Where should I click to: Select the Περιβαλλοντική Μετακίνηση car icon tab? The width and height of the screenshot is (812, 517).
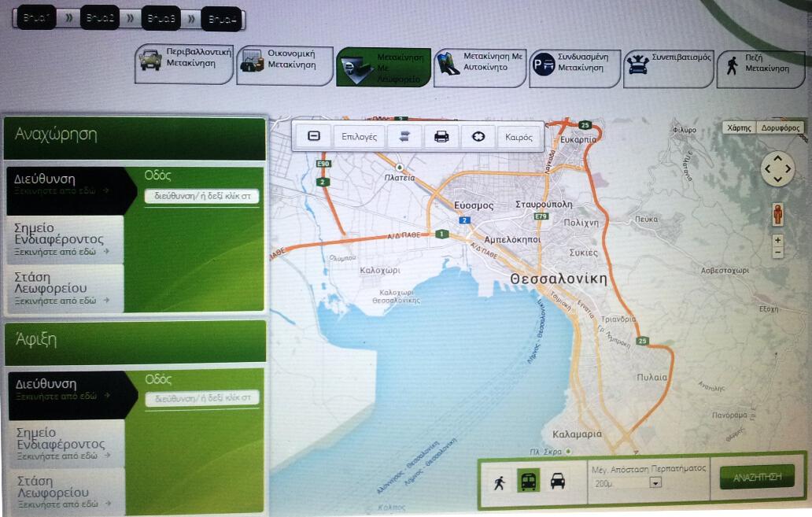(x=184, y=65)
